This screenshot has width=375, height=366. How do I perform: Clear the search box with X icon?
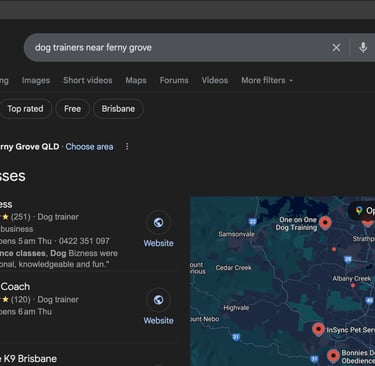click(336, 48)
